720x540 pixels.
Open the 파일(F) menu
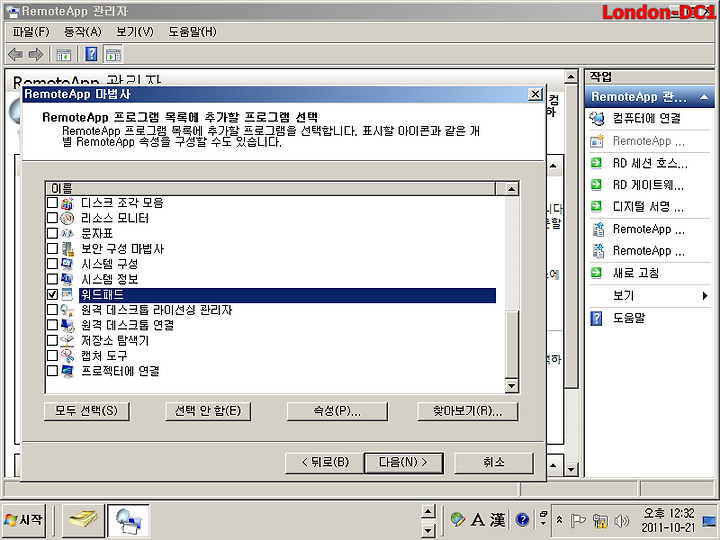[31, 32]
